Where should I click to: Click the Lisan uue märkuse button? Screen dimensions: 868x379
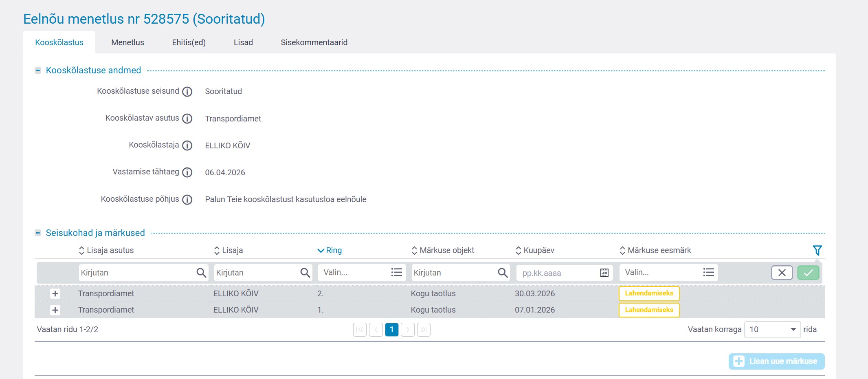click(776, 361)
